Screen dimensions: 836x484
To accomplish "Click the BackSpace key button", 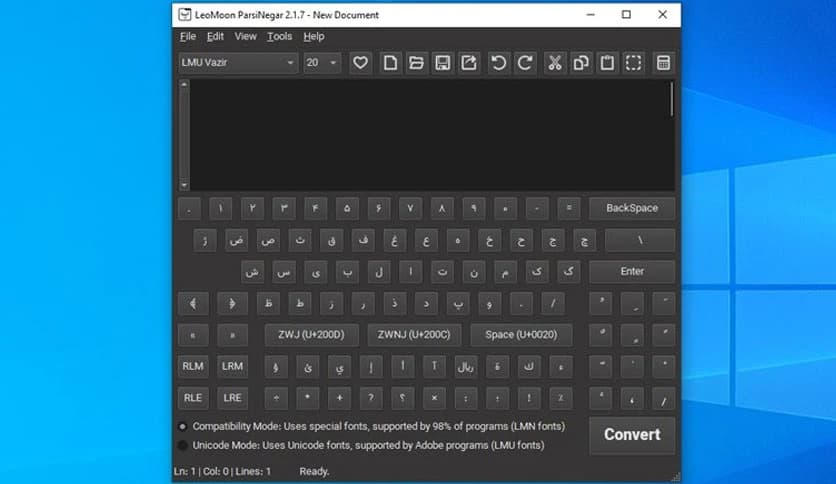I will click(632, 208).
